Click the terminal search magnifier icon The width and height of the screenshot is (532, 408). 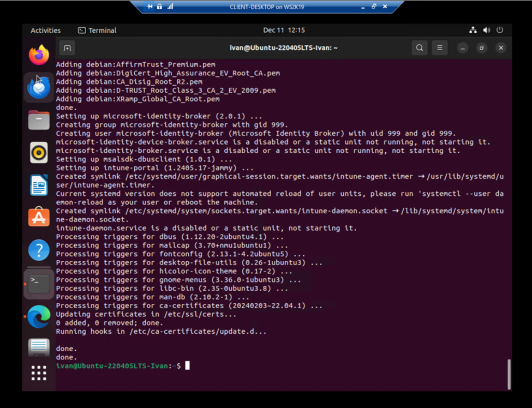[419, 48]
